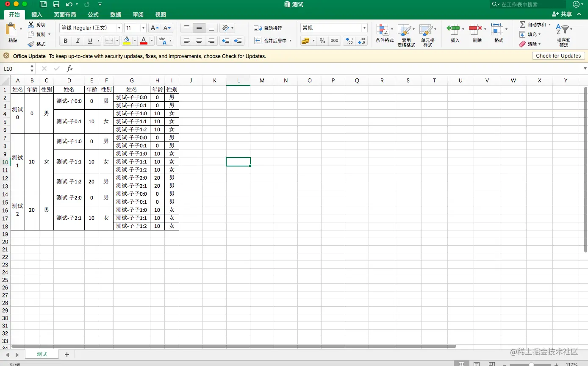Viewport: 588px width, 366px height.
Task: Switch to the 公式 (Formulas) tab
Action: pyautogui.click(x=93, y=14)
